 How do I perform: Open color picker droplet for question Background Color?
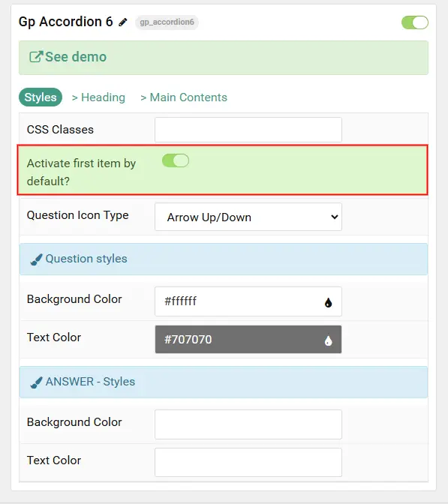click(x=328, y=302)
